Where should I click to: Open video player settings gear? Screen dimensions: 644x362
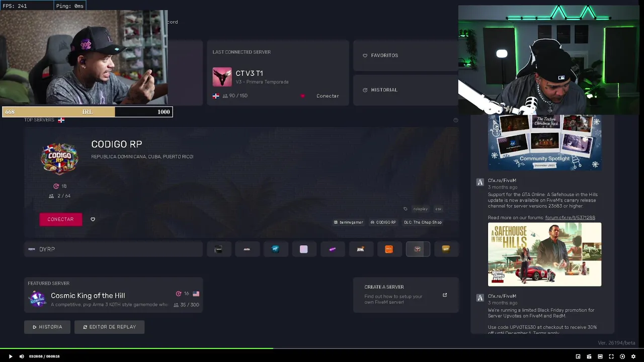(633, 356)
